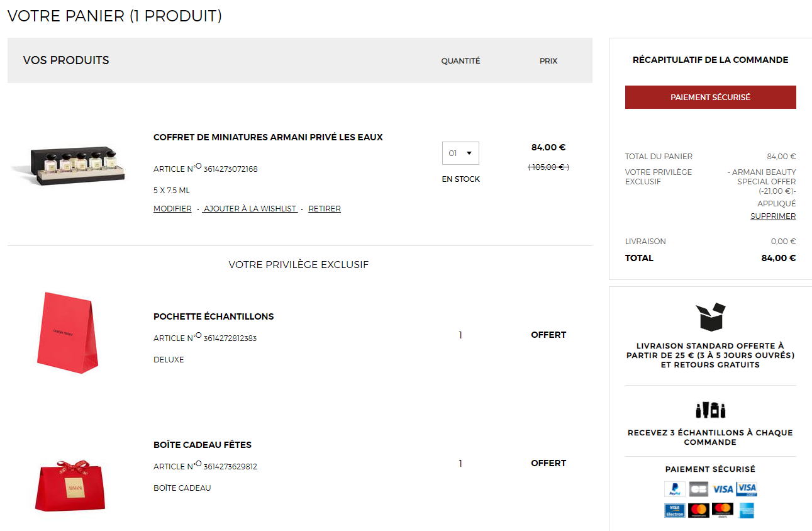Open the Coffret de Miniatures product title

(x=268, y=137)
